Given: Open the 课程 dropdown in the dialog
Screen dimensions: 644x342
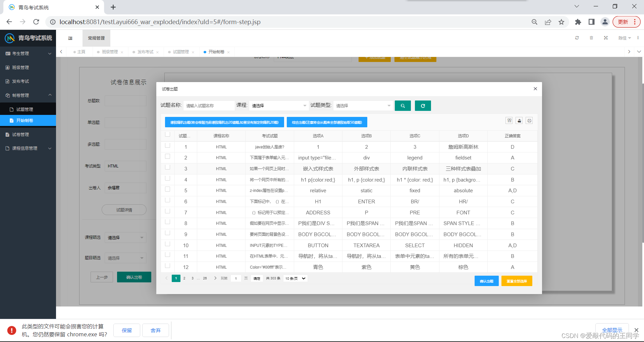Looking at the screenshot, I should [278, 106].
